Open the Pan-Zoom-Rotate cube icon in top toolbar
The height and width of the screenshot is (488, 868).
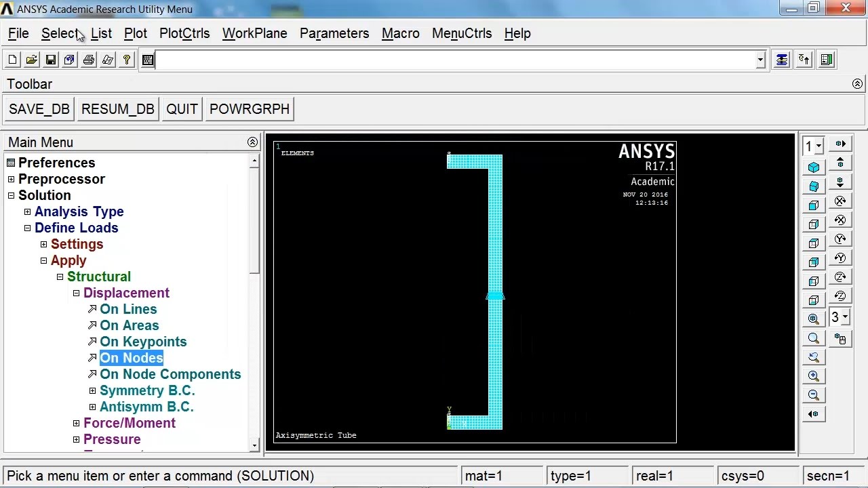click(69, 60)
